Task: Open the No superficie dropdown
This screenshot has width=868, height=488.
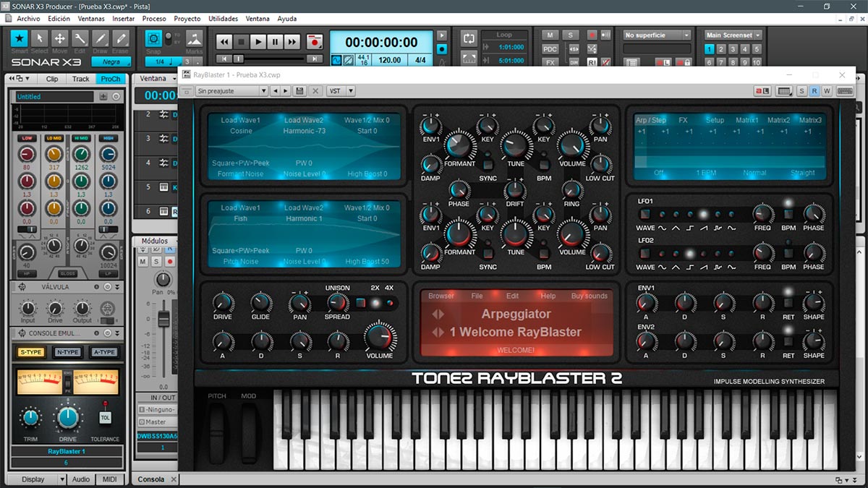Action: pyautogui.click(x=657, y=35)
